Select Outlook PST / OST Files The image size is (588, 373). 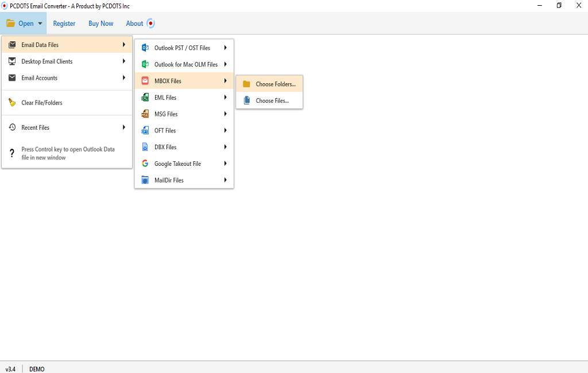[x=184, y=48]
